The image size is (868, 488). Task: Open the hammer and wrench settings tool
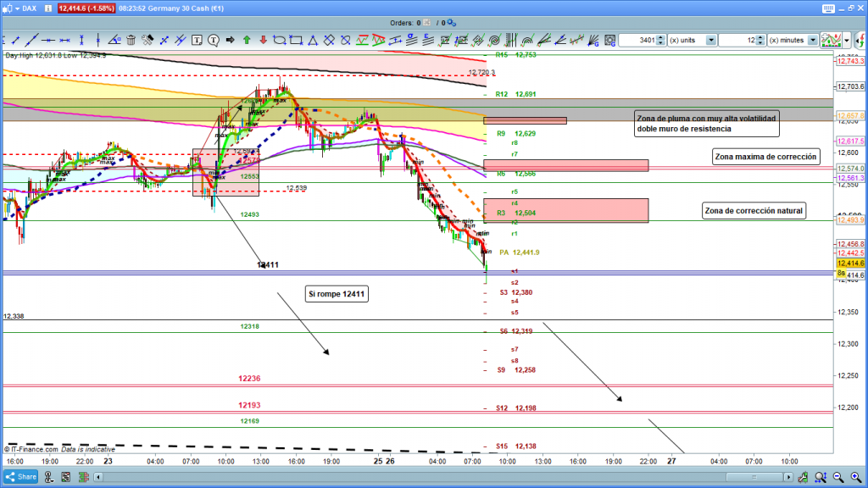click(147, 40)
